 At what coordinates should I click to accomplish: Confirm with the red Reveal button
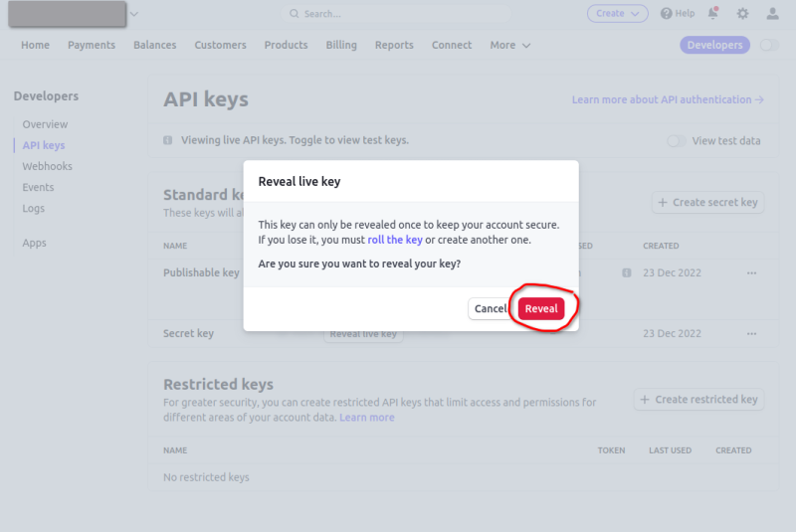[x=541, y=309]
